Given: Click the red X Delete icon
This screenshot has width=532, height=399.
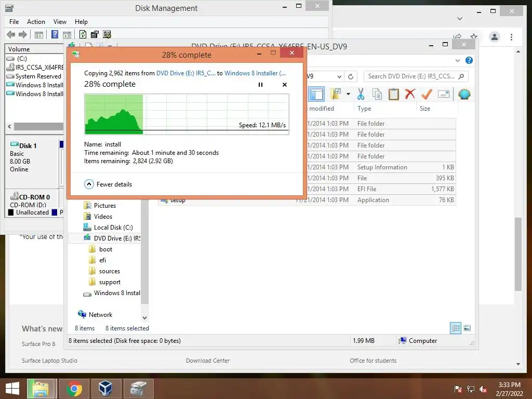Looking at the screenshot, I should click(410, 94).
